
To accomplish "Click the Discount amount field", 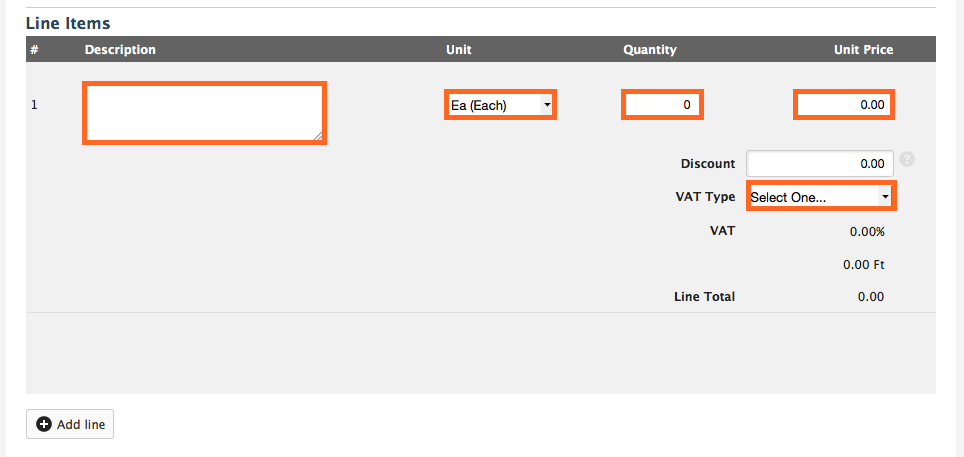I will click(820, 164).
